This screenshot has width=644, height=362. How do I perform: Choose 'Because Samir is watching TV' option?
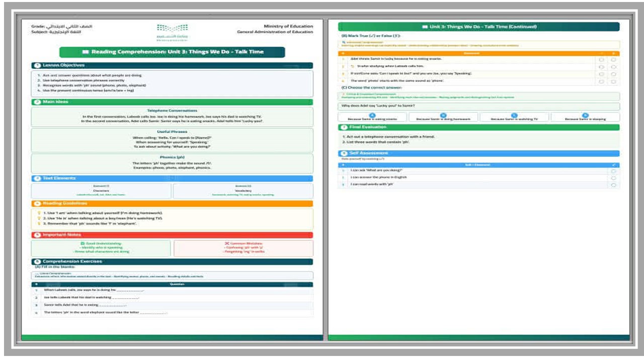(x=514, y=117)
